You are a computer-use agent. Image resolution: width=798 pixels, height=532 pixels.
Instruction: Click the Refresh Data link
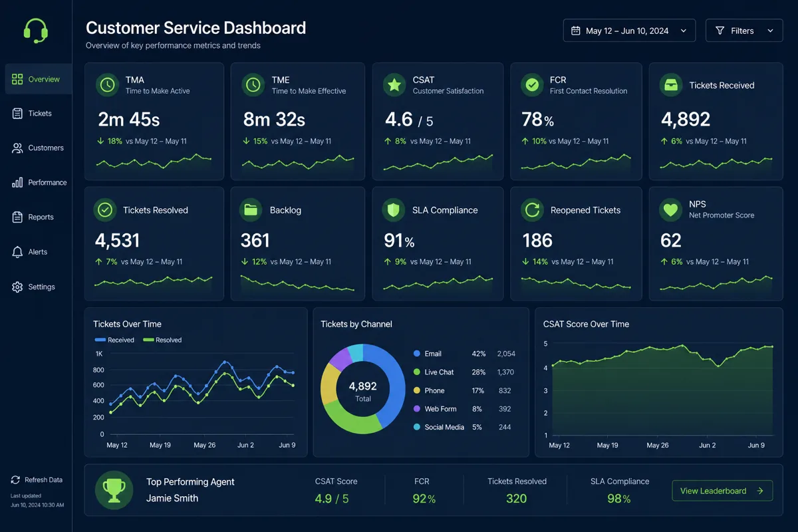(37, 480)
